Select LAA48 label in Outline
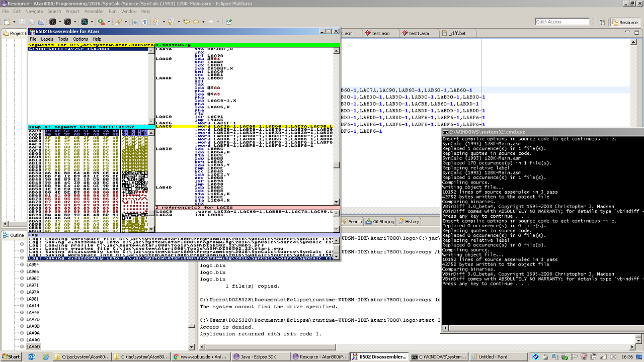644x362 pixels. coord(33,312)
